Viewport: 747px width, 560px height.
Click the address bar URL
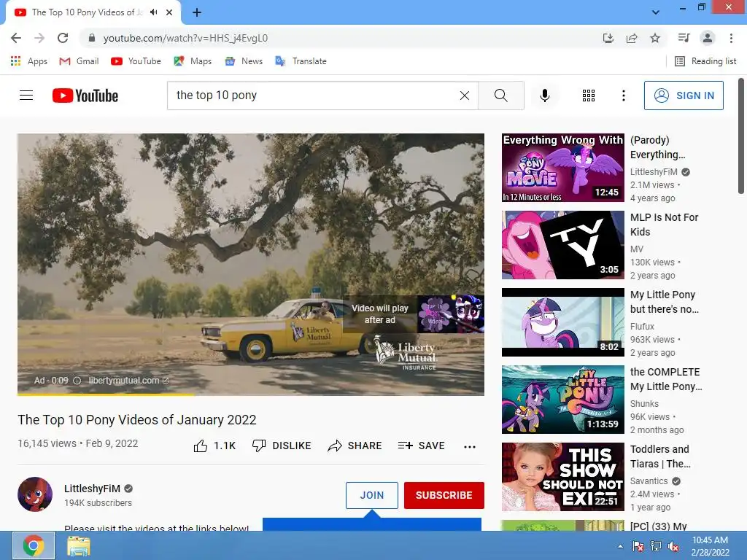(186, 38)
